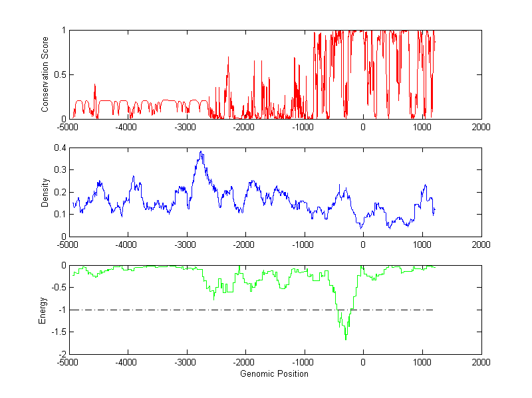Screen dimensions: 532x398
Task: Click the "Density" y-axis label
Action: coord(45,192)
